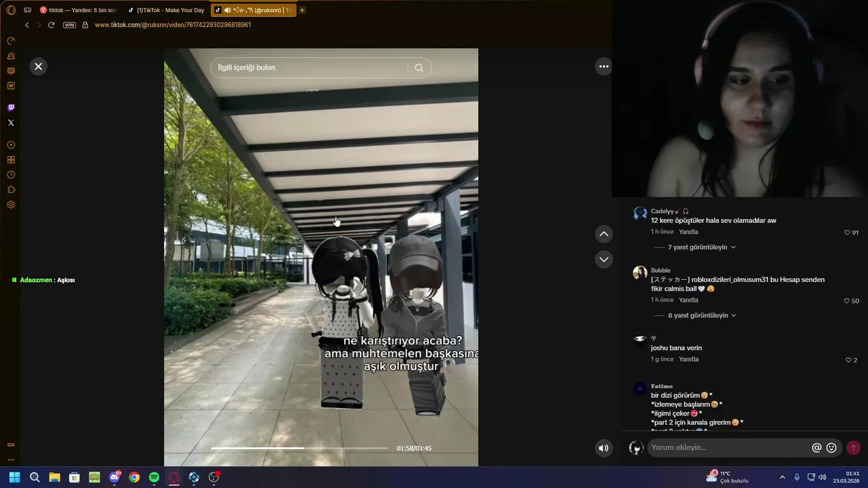
Task: Open File Explorer from taskbar
Action: [54, 477]
